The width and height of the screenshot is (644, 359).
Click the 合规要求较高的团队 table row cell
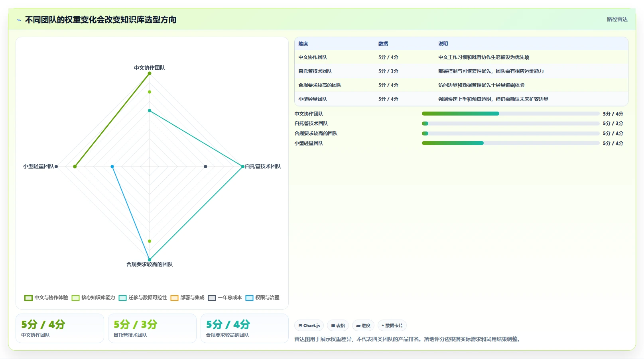tap(320, 85)
